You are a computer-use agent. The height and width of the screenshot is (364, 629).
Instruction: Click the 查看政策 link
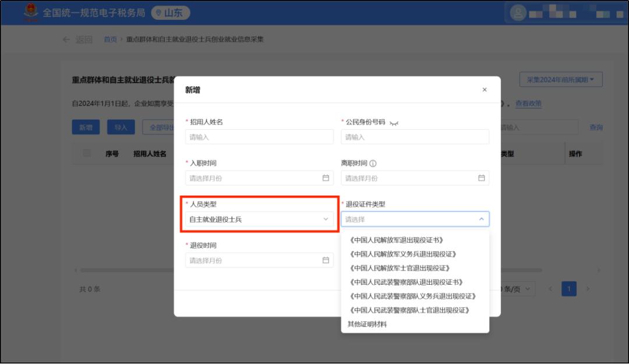[x=528, y=104]
